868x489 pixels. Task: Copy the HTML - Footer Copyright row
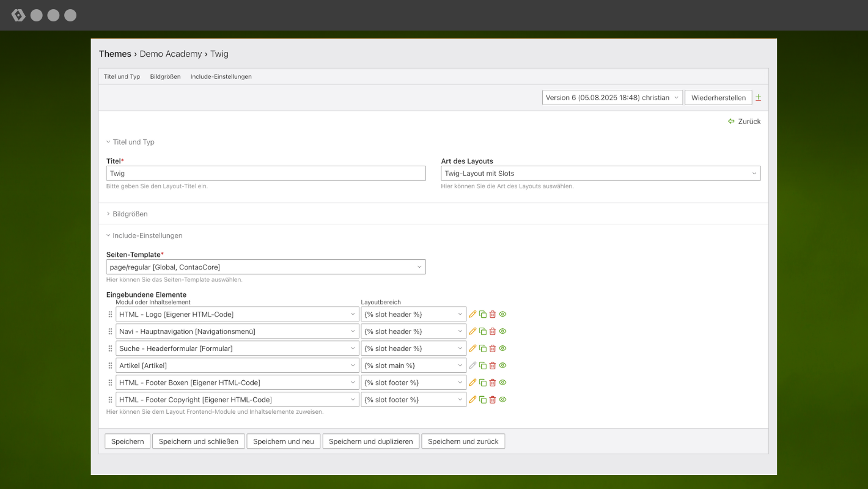pyautogui.click(x=483, y=400)
